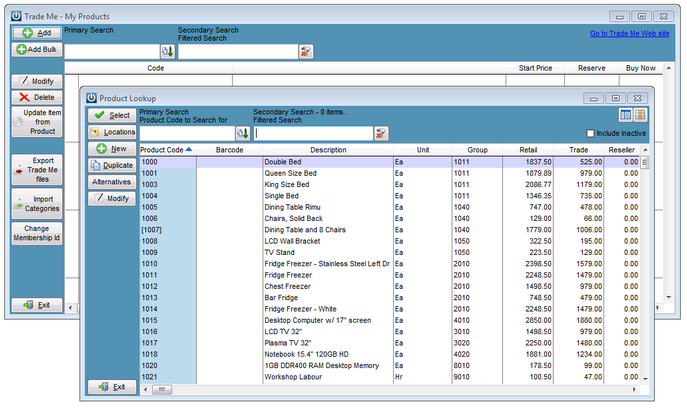Click the Buy Now column header
This screenshot has height=408, width=687.
(641, 68)
